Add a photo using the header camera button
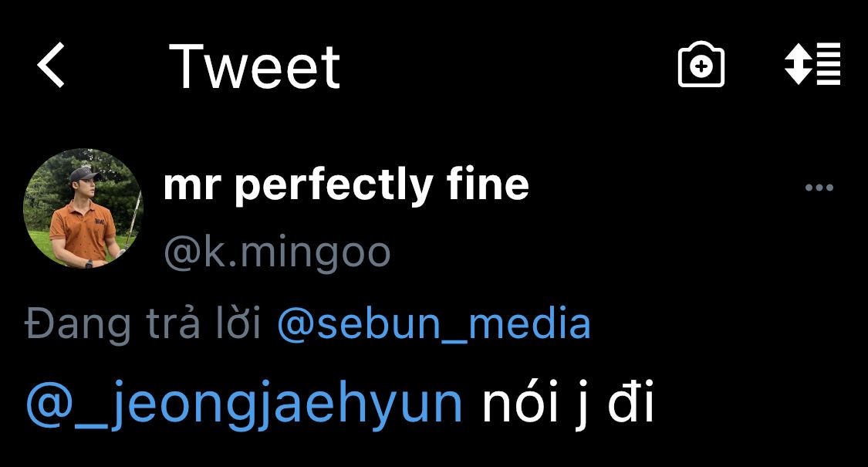 pos(701,64)
